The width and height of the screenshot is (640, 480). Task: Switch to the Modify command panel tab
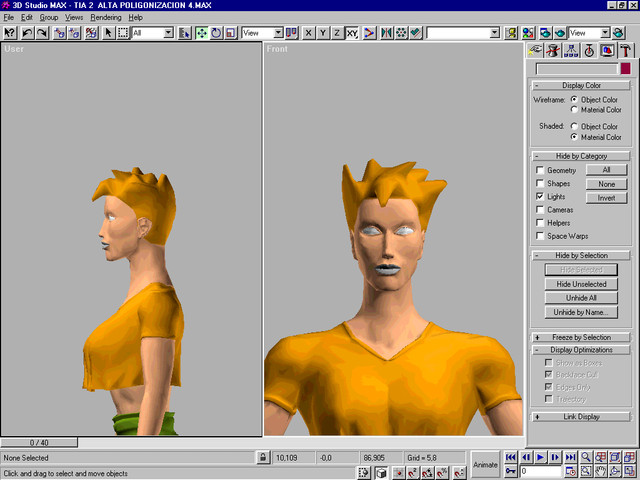(553, 51)
